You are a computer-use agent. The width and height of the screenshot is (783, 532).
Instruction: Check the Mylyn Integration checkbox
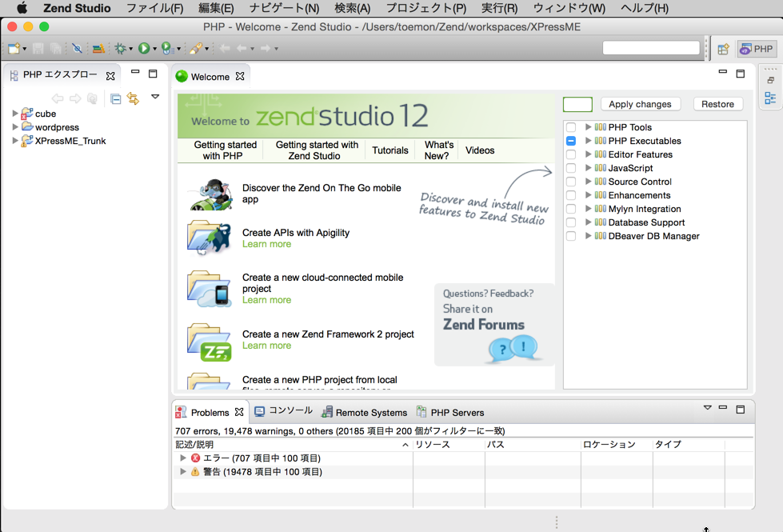tap(571, 209)
